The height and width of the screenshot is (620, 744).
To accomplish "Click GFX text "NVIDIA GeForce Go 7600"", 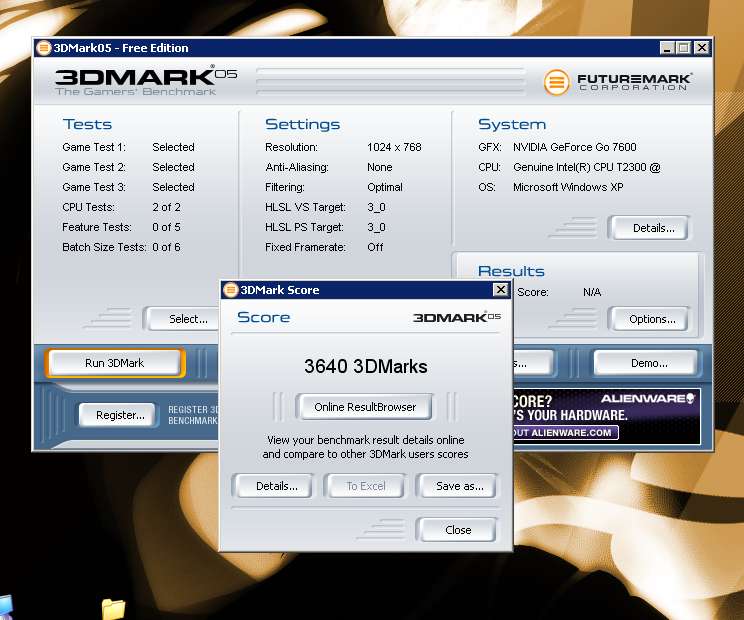I will 575,147.
